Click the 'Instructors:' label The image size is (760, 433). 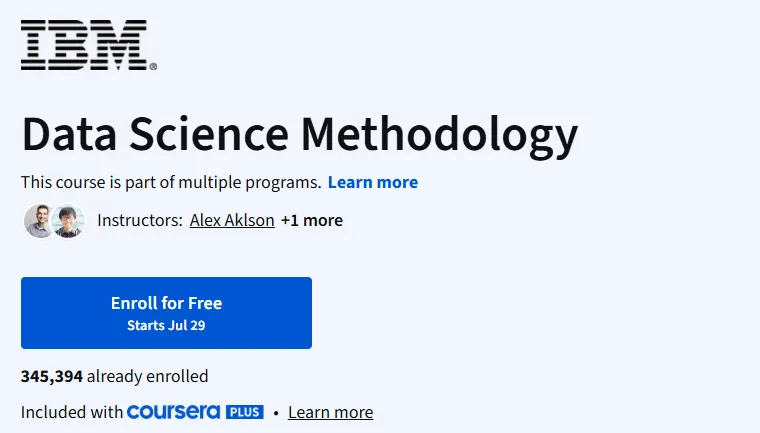tap(140, 220)
